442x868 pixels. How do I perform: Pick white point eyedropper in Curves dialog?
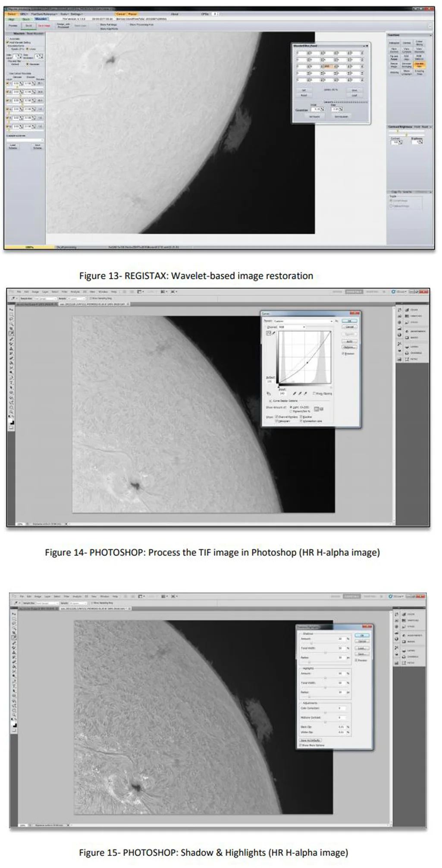click(x=305, y=393)
